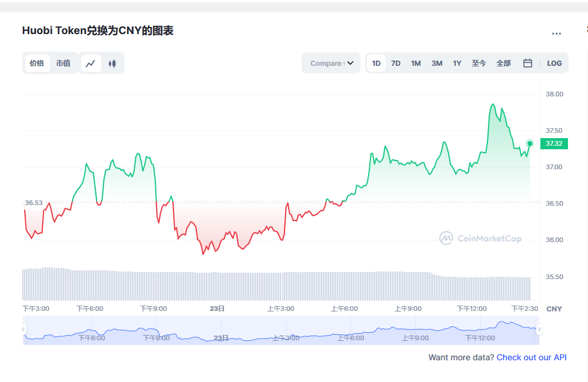Open the three-dot more options menu
This screenshot has height=382, width=588.
point(556,33)
